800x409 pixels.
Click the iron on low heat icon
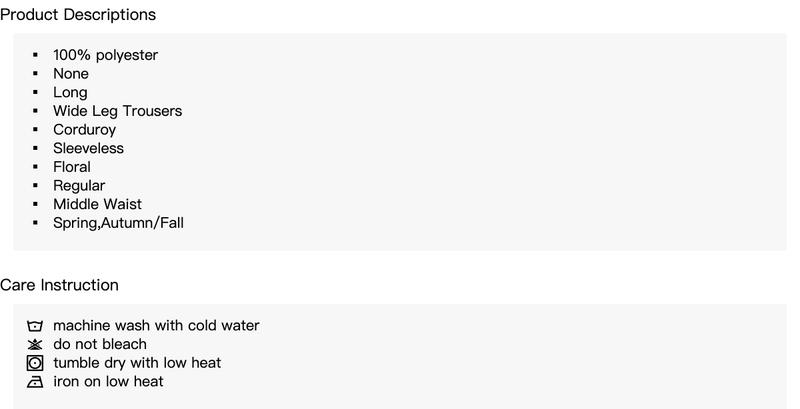pos(35,381)
